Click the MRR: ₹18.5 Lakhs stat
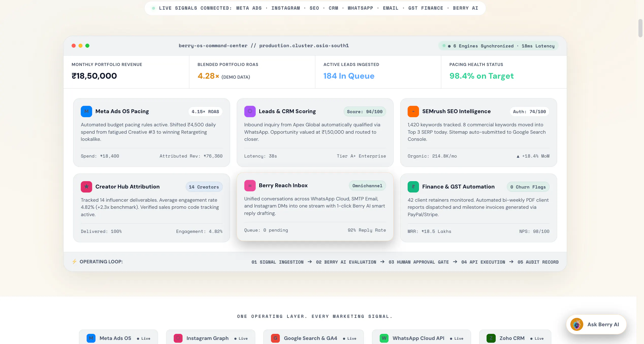 click(x=429, y=231)
